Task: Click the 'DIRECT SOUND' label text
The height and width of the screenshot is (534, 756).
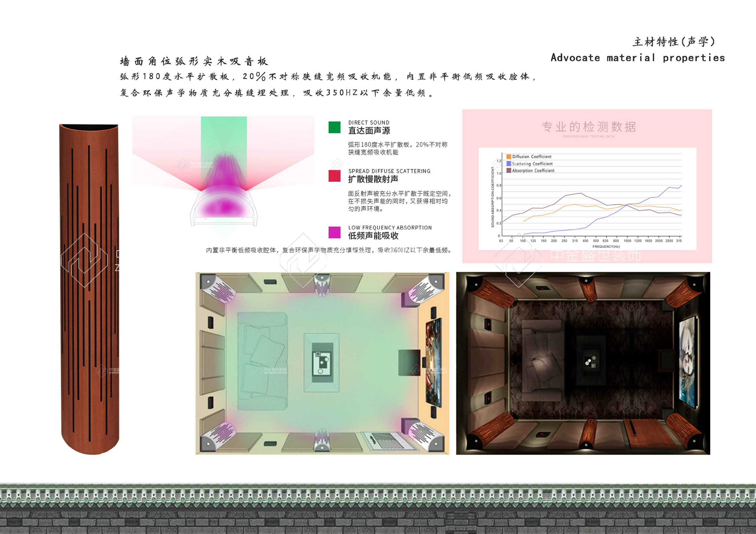Action: click(x=369, y=123)
